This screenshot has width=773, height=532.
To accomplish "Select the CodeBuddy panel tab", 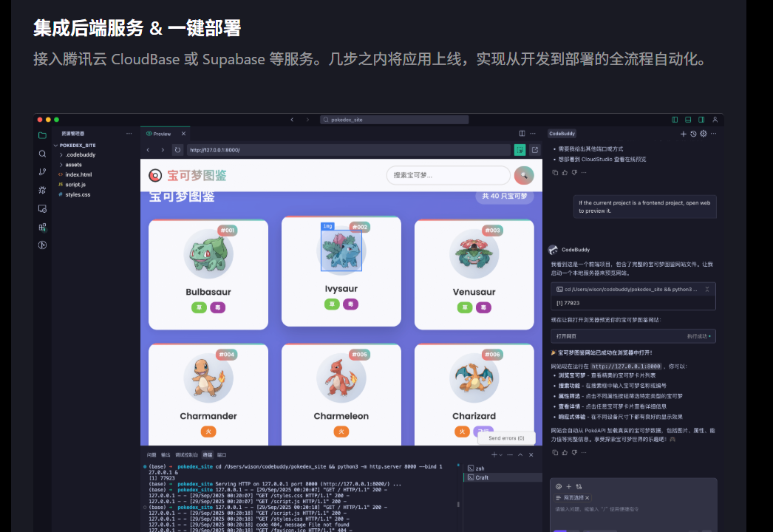I will (562, 134).
